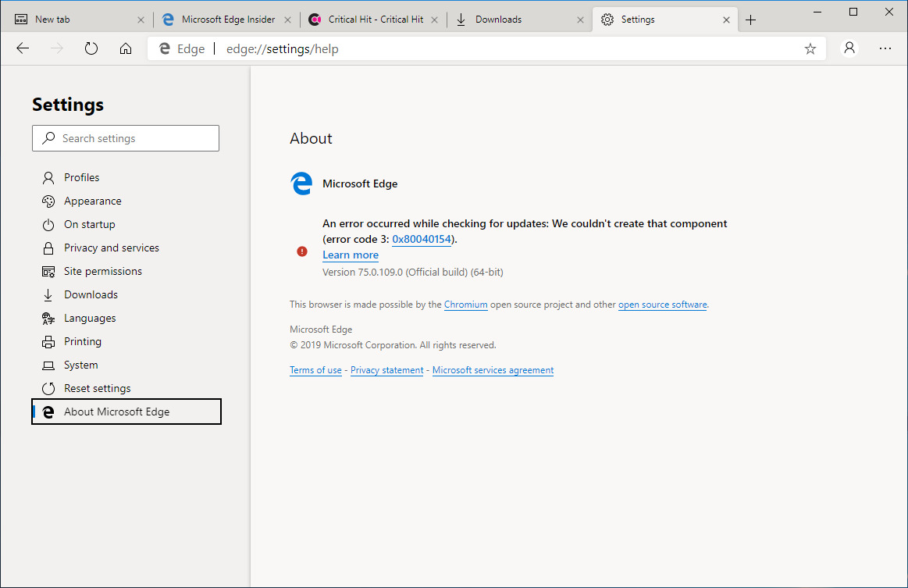This screenshot has height=588, width=908.
Task: Choose Reset settings in sidebar
Action: 97,388
